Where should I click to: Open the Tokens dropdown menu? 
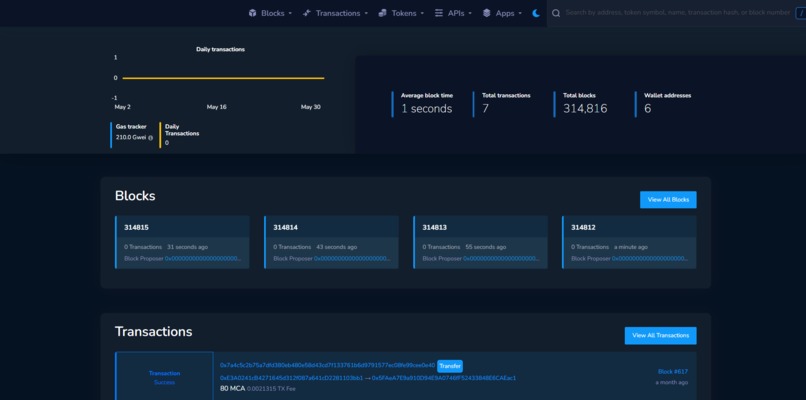coord(401,13)
